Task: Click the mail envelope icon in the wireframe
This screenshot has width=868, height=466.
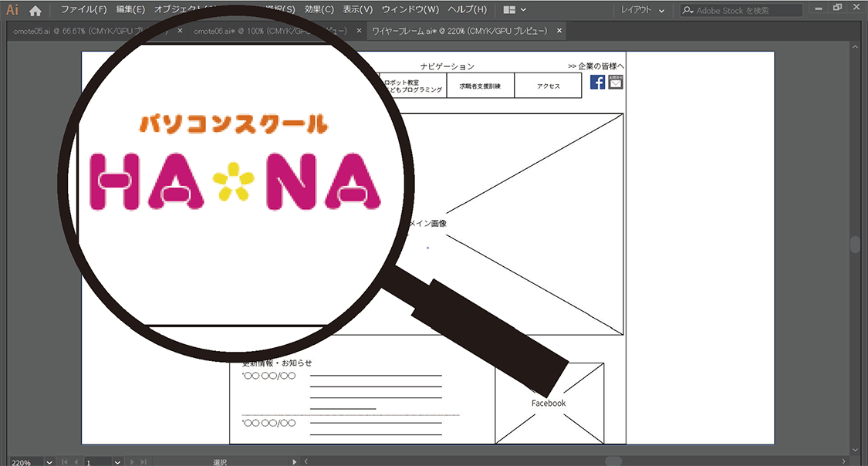Action: [616, 82]
